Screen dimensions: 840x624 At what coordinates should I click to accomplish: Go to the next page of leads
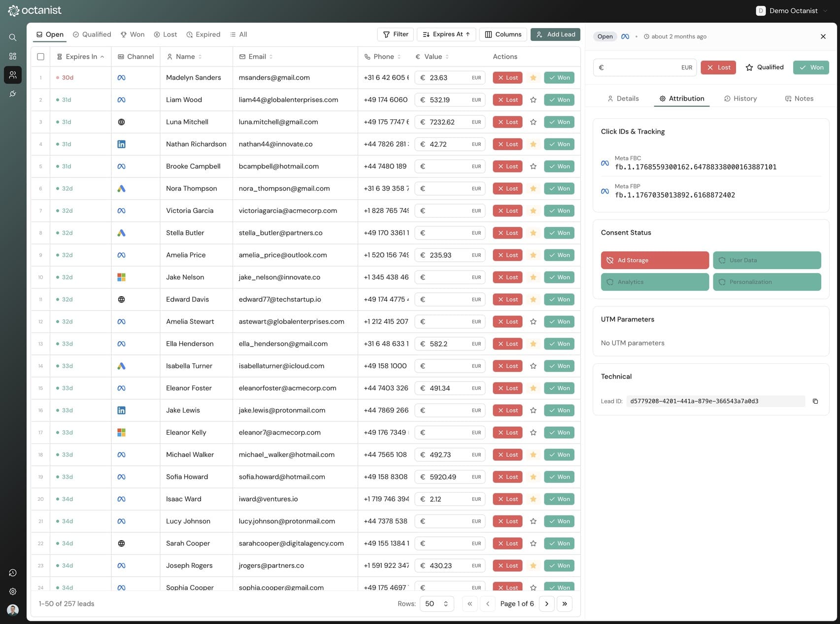tap(546, 604)
